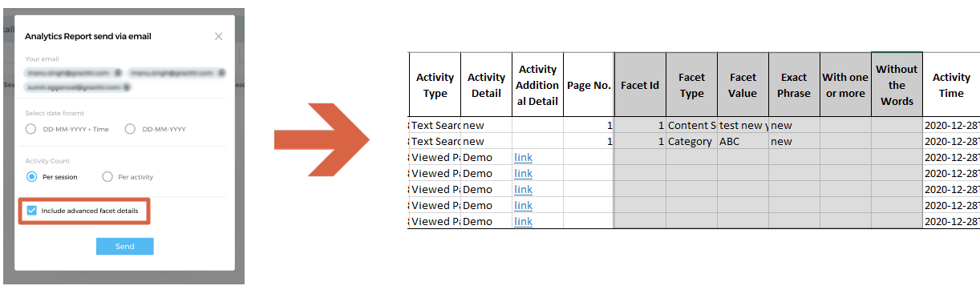
Task: Choose Per session activity count
Action: 31,176
